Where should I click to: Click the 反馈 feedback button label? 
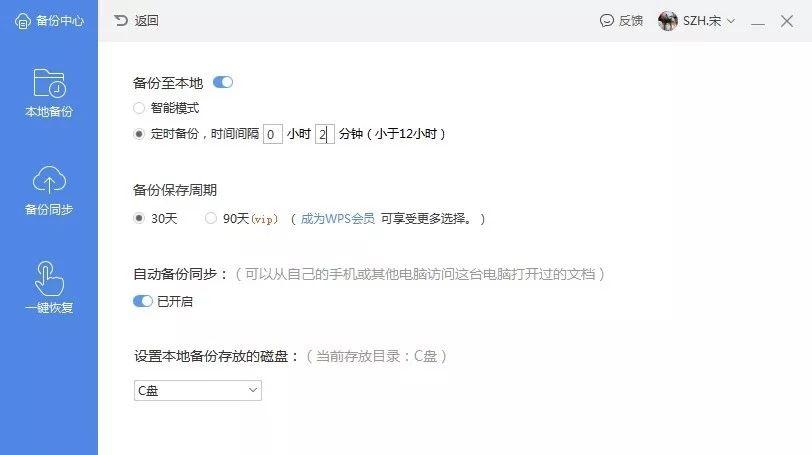631,21
